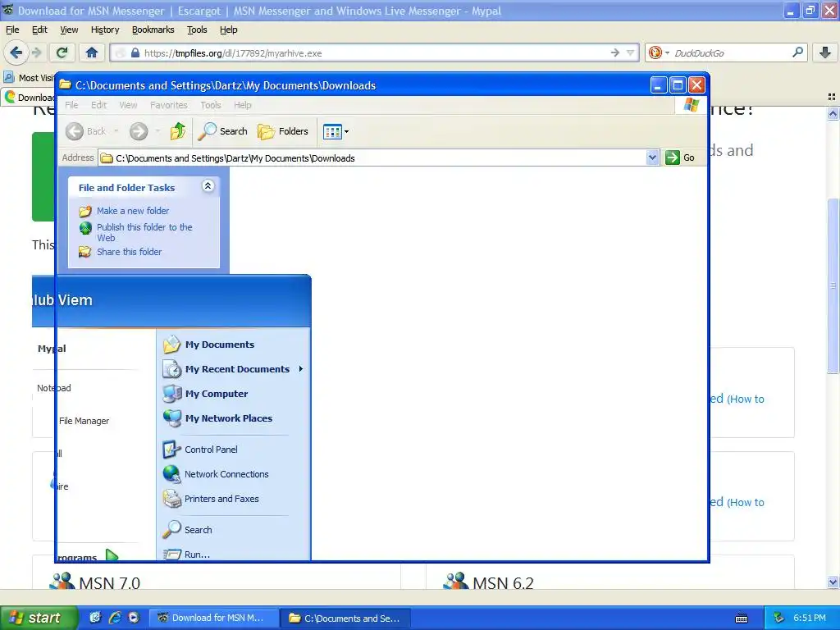
Task: Click the Explorer Back button
Action: (x=85, y=131)
